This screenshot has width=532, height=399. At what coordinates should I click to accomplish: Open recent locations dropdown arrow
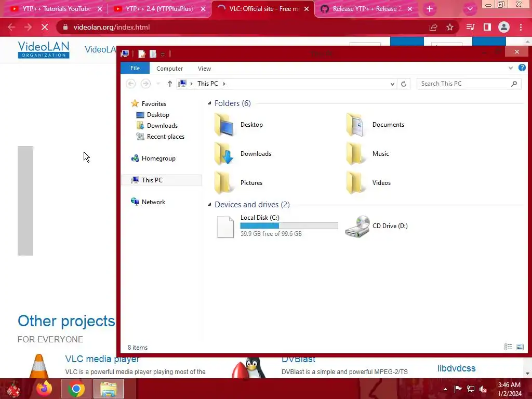[x=158, y=84]
